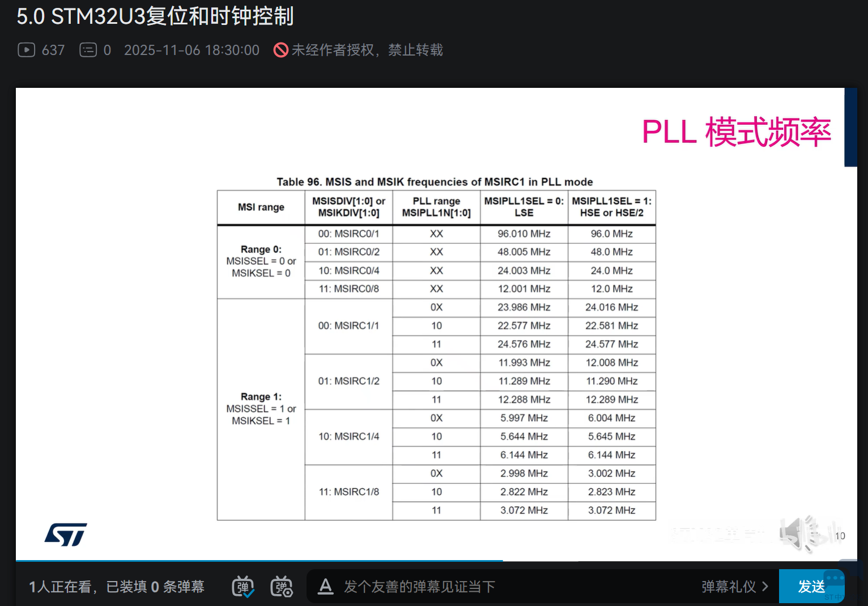Click the 2.998 MHz cell
Screen dimensions: 868x606
point(524,473)
